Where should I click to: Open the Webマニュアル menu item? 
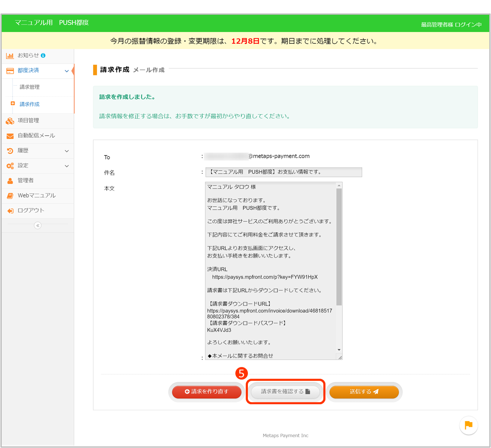pyautogui.click(x=36, y=195)
